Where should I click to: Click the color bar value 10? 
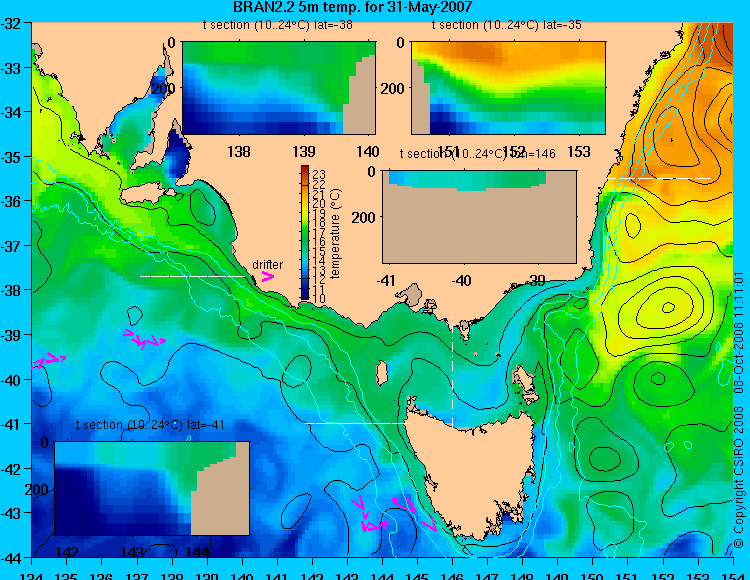coord(319,299)
